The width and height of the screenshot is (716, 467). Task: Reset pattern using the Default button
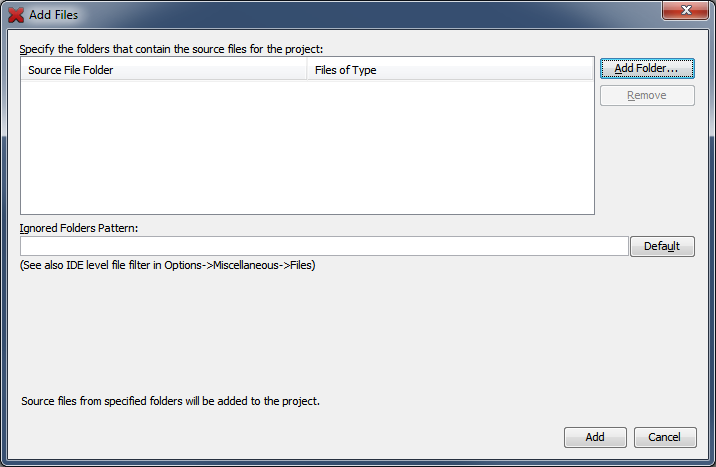click(661, 246)
